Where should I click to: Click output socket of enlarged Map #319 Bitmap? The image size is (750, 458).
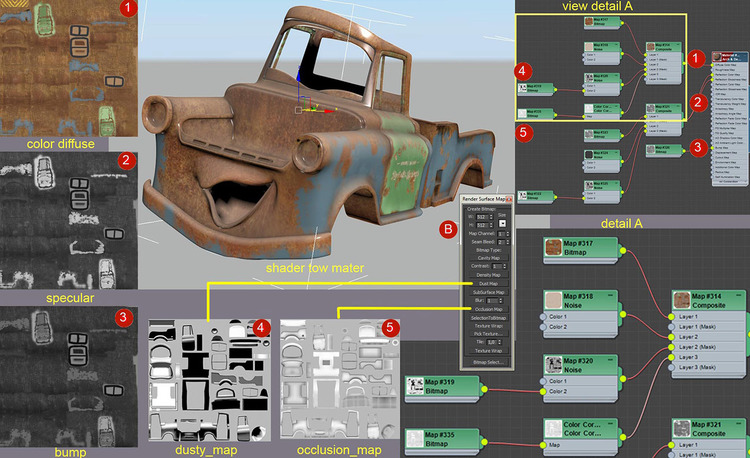[x=484, y=389]
